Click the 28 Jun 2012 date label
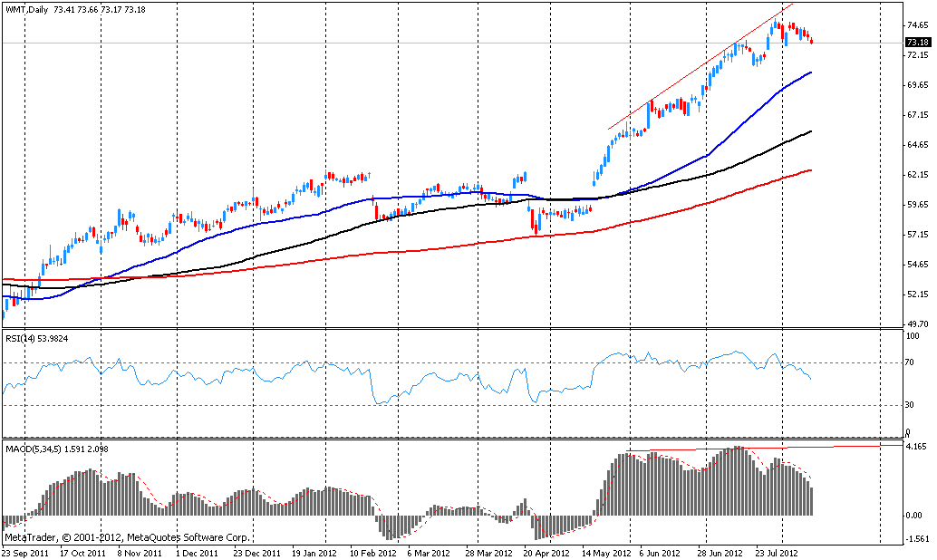Screen dimensions: 937x560 tap(720, 553)
